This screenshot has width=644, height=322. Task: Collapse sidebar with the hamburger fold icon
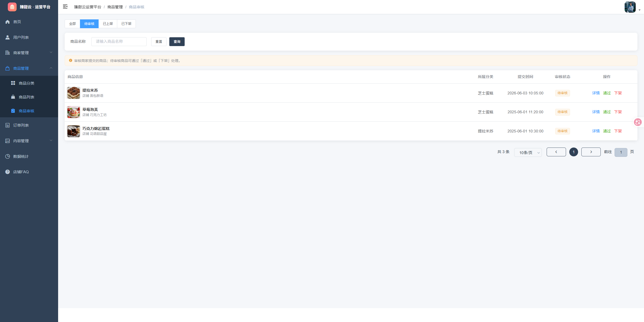[65, 7]
